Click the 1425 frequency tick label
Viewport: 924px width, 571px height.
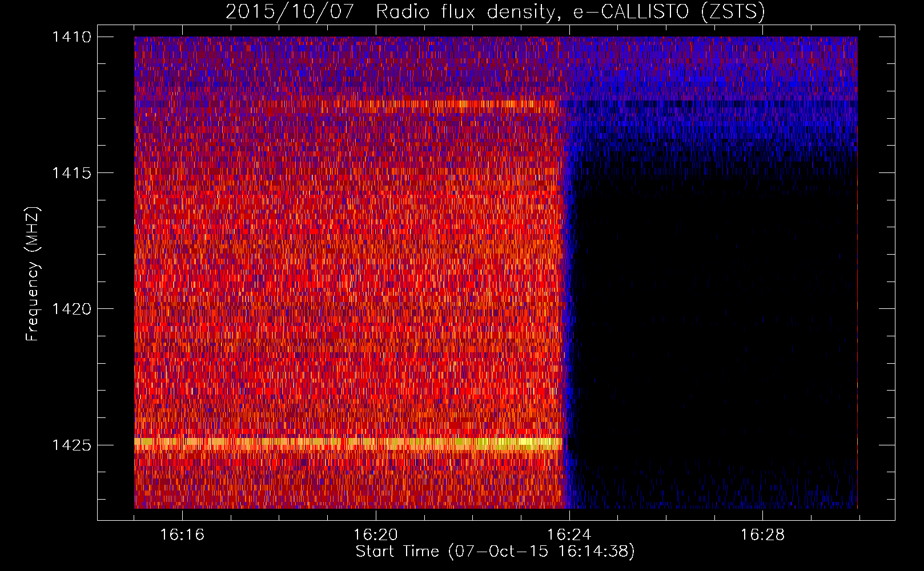[71, 445]
